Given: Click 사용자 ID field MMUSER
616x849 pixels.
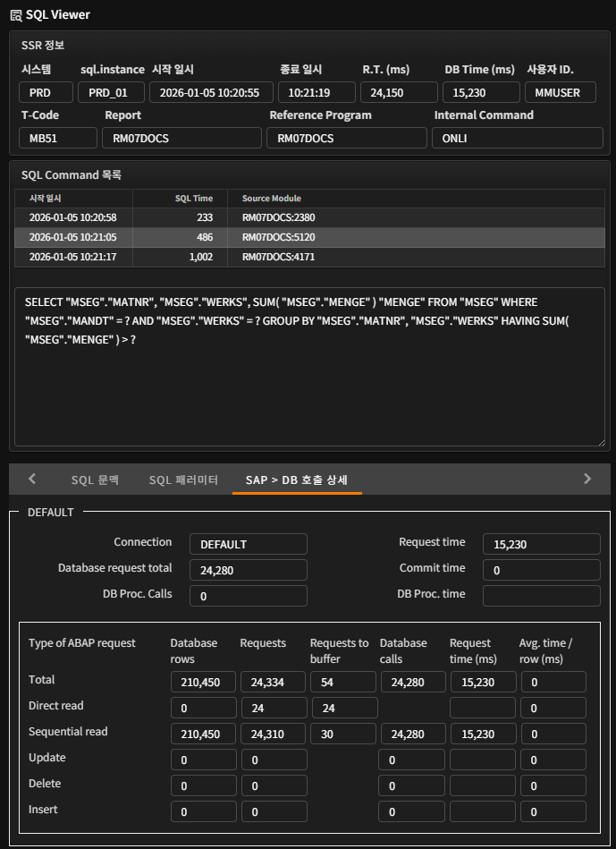Looking at the screenshot, I should coord(561,92).
